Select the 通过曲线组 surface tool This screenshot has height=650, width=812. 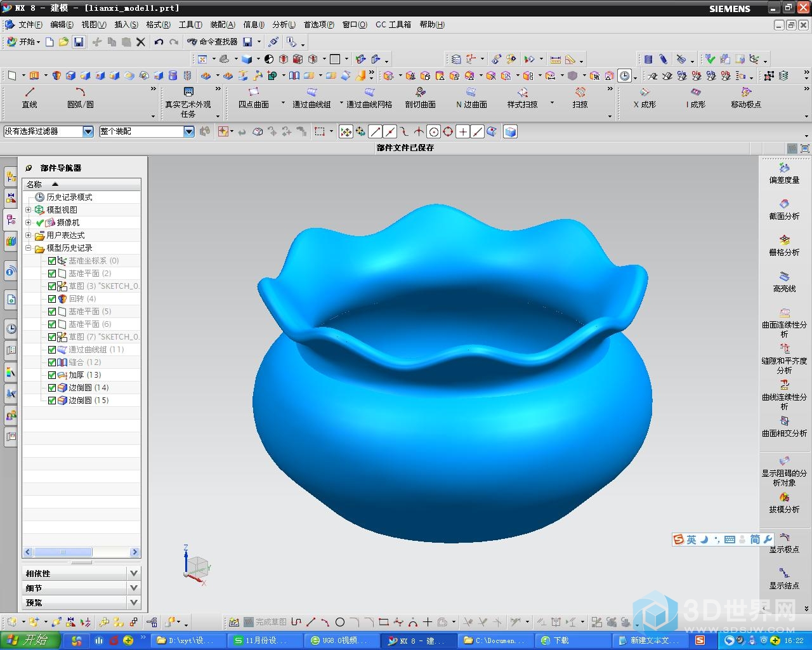[x=311, y=98]
